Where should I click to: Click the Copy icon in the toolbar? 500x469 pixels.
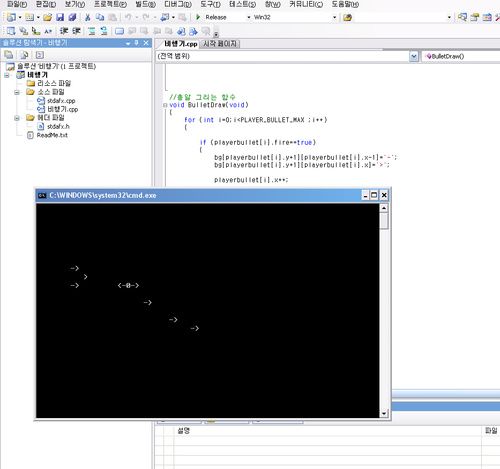(100, 17)
